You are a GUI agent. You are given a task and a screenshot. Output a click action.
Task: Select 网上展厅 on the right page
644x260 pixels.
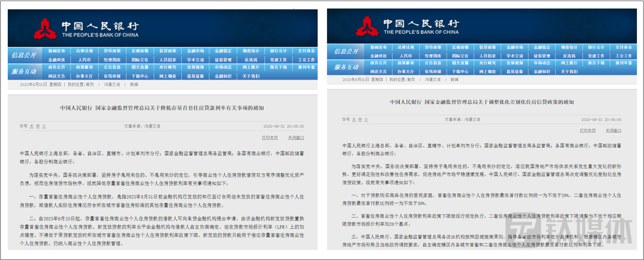(569, 63)
